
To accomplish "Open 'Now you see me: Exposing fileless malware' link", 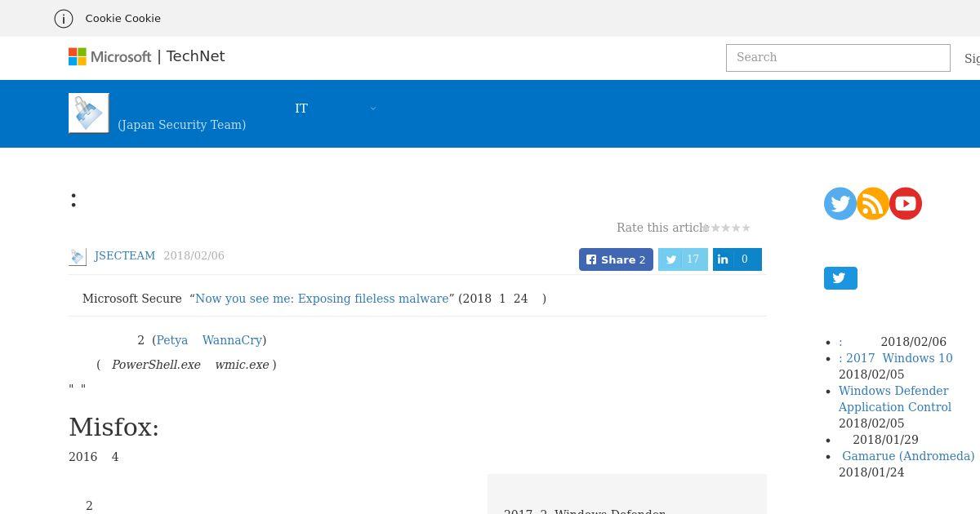I will tap(322, 299).
